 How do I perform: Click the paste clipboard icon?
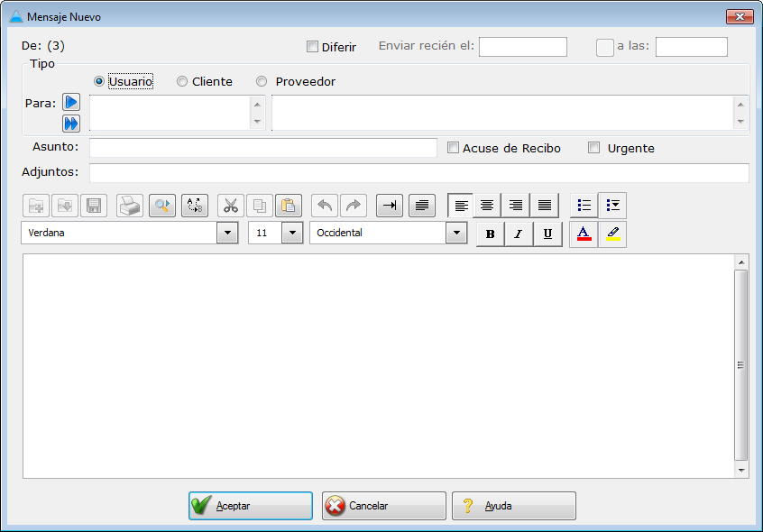point(289,206)
